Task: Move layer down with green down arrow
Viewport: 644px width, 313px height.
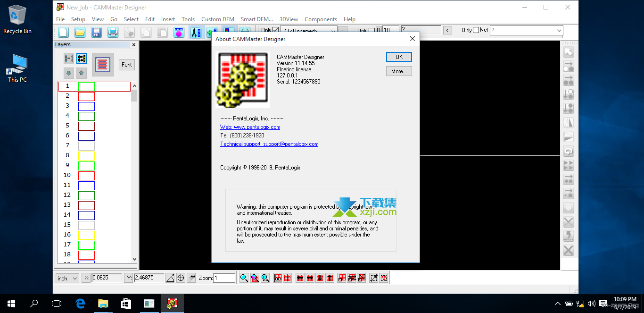Action: click(69, 73)
